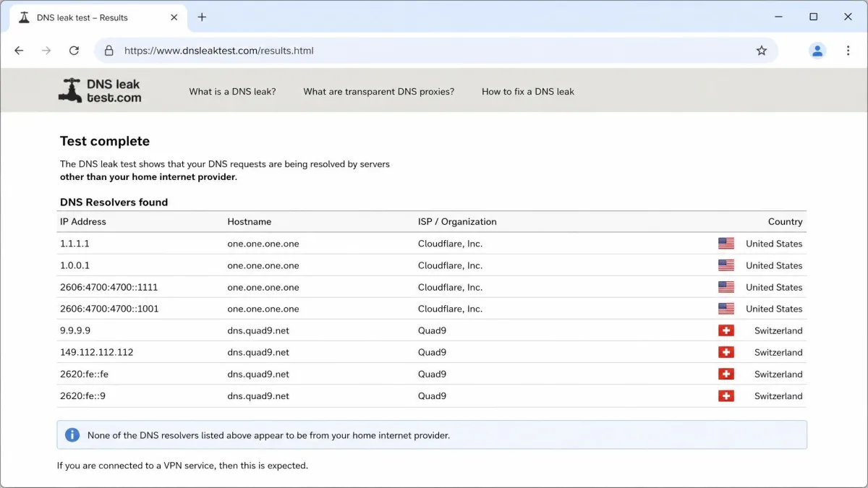Click Cloudflare, Inc. in 1.0.0.1 row
This screenshot has height=488, width=868.
pos(450,265)
